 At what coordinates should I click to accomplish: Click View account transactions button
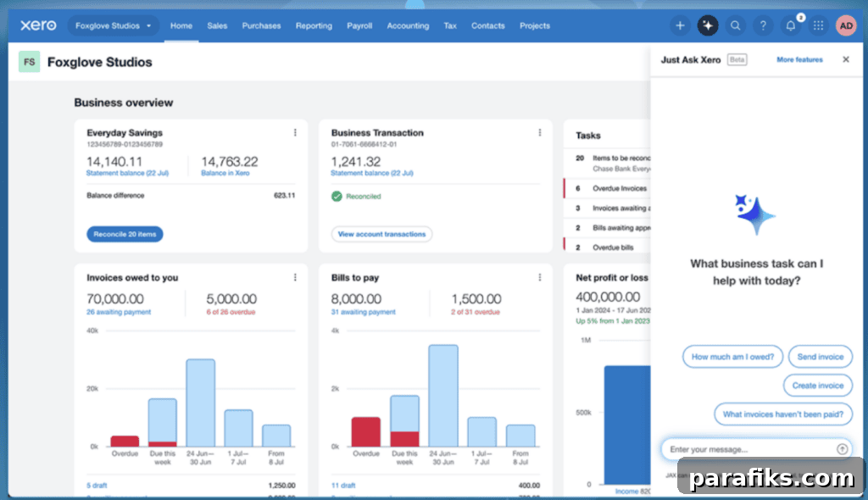coord(382,234)
